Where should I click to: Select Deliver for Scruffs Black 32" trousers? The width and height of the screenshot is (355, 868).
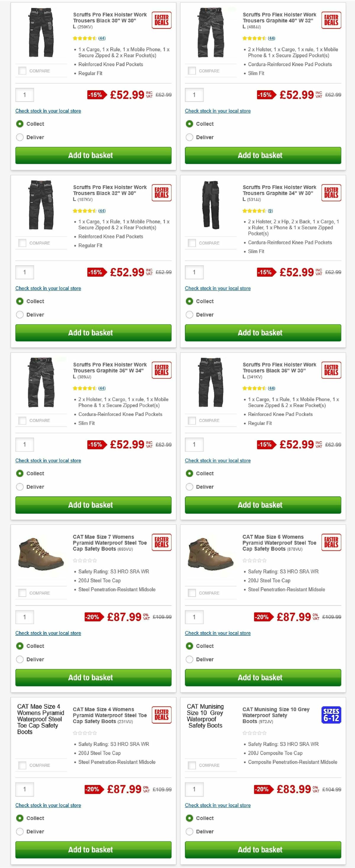coord(20,314)
